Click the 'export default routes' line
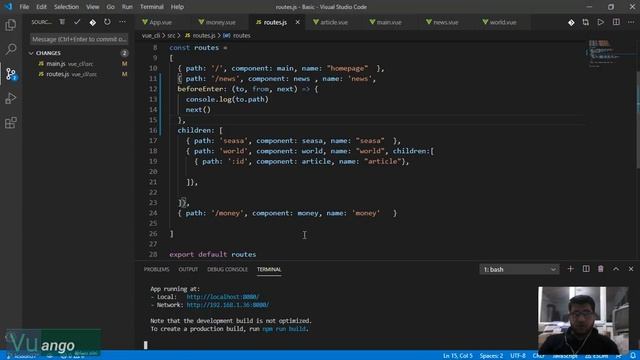The image size is (640, 360). point(213,254)
